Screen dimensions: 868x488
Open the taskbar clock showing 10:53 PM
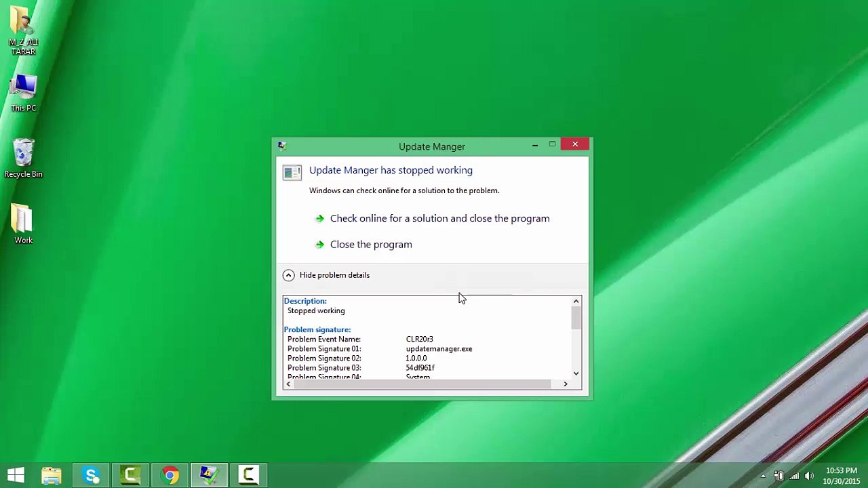[842, 476]
